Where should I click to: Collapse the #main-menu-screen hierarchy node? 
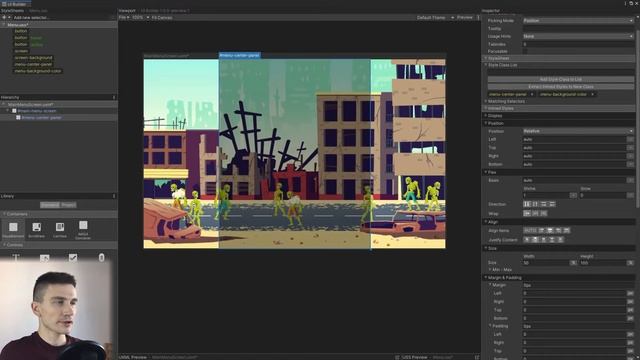7,111
